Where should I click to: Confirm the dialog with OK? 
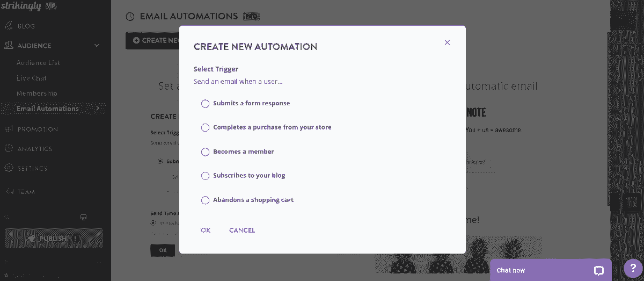pos(206,230)
